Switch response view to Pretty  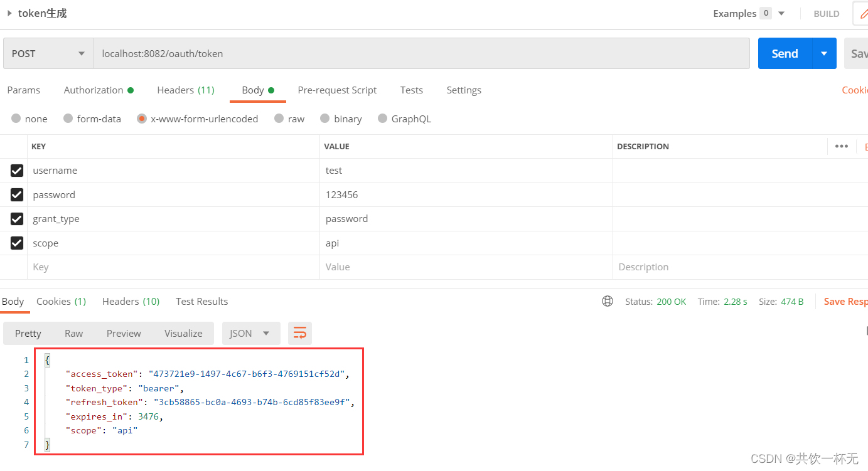tap(28, 333)
